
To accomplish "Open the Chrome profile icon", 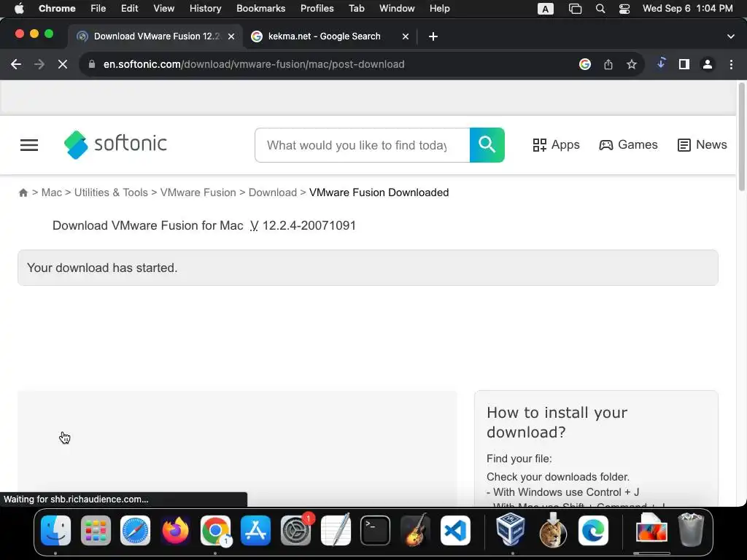I will 708,64.
